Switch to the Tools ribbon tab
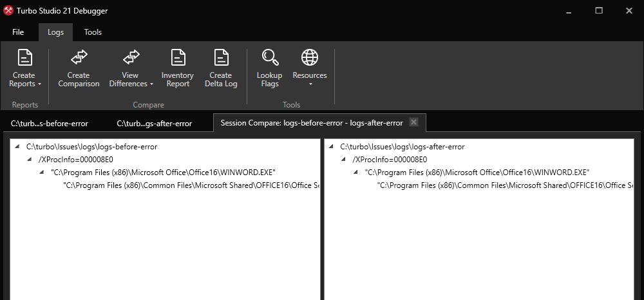The image size is (644, 300). pyautogui.click(x=93, y=32)
